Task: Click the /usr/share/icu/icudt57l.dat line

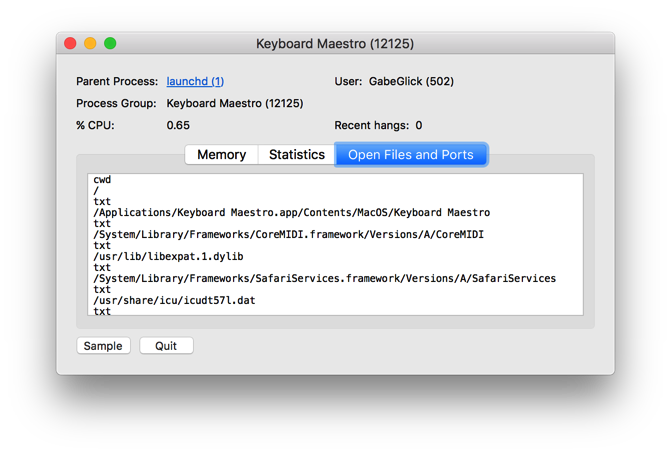Action: coord(174,300)
